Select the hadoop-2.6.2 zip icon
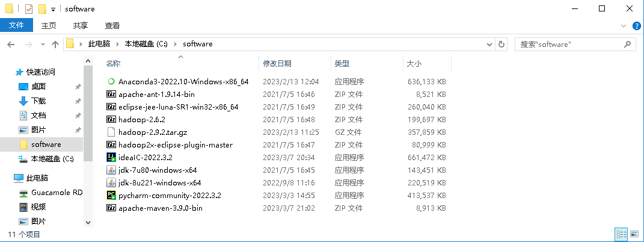 (111, 120)
